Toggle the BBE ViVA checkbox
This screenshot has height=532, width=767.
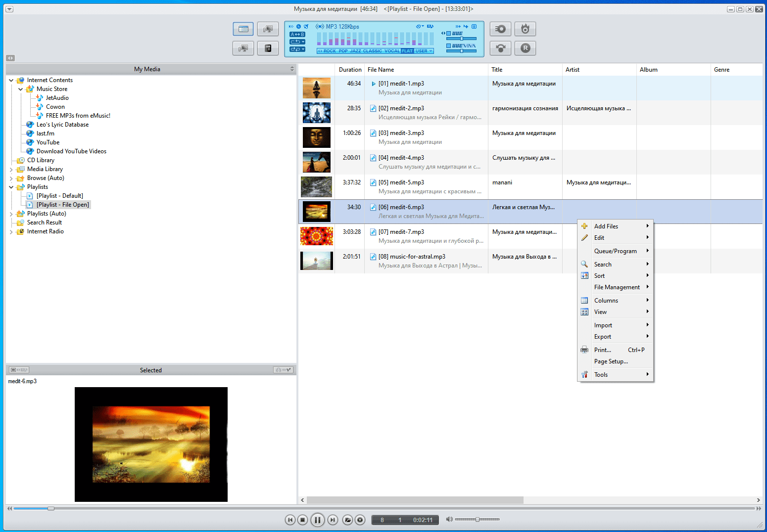tap(448, 46)
